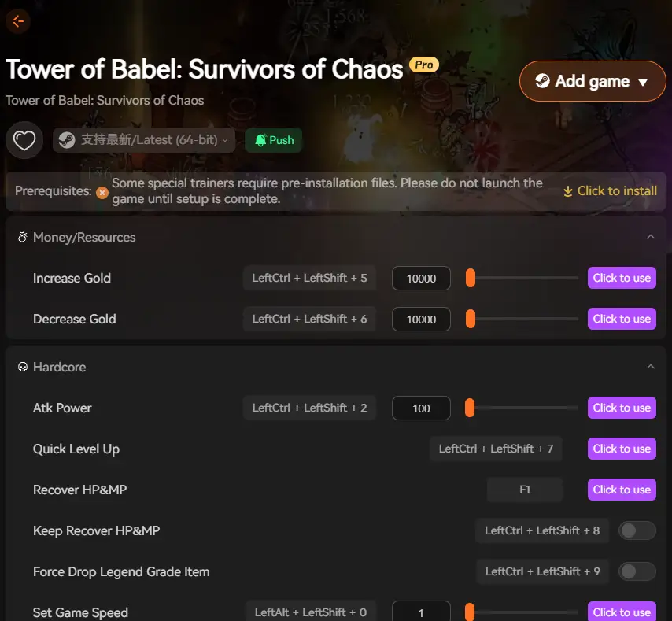Toggle the Push notification button
672x621 pixels.
click(x=273, y=139)
